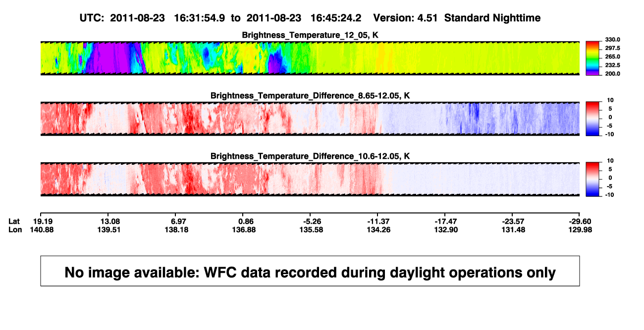
Task: Click the UTC time range title text
Action: pos(310,18)
